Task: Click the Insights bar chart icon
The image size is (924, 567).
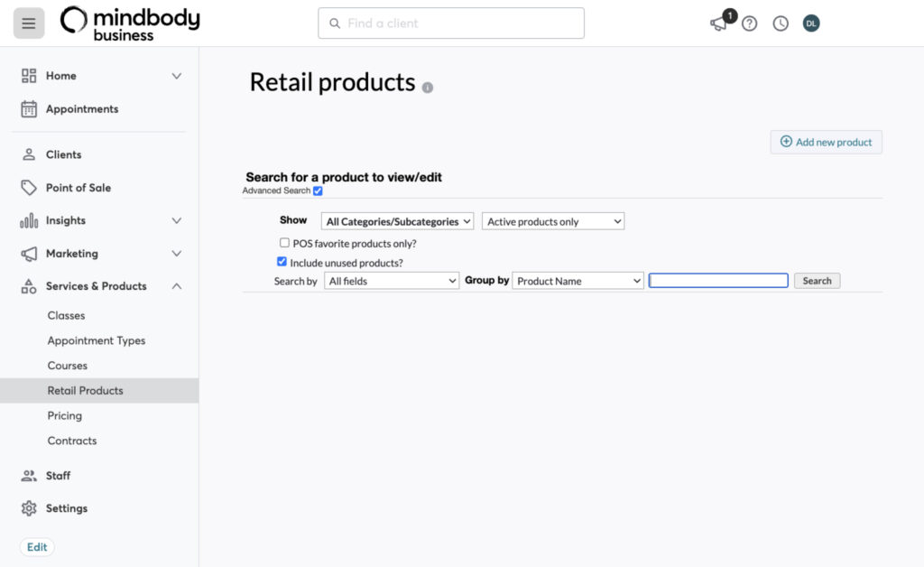Action: coord(29,220)
